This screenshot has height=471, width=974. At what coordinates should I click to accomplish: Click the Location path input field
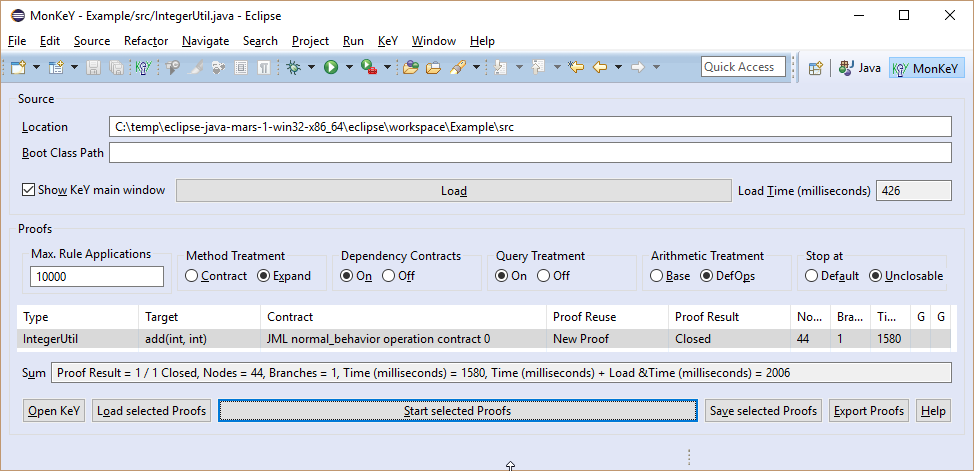coord(530,127)
